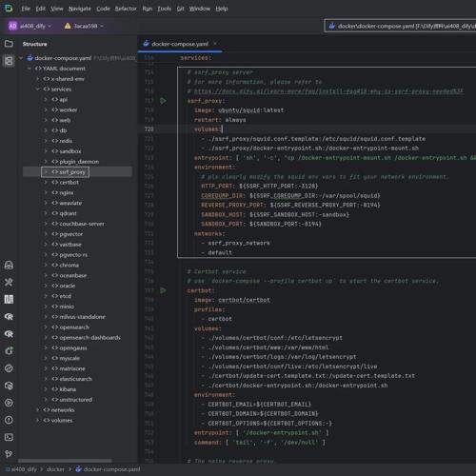This screenshot has height=476, width=476.
Task: Click the 'restart: always' line
Action: pyautogui.click(x=220, y=120)
